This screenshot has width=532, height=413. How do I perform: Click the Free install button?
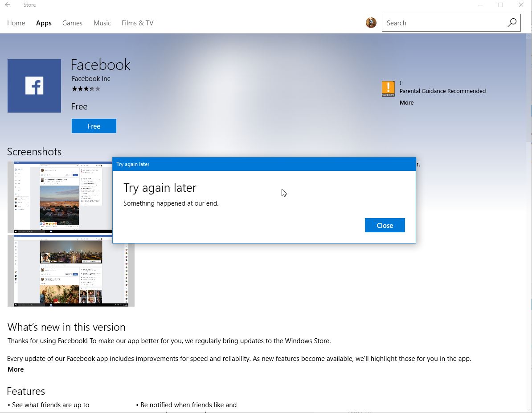(94, 126)
